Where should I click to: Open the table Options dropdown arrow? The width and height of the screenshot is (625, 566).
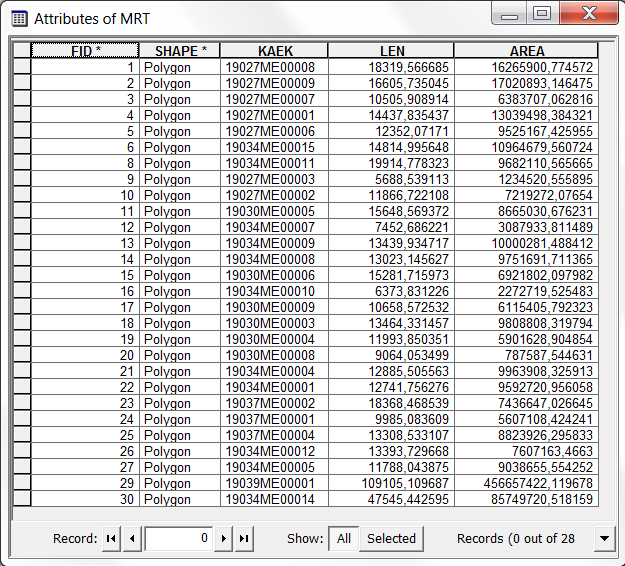pos(604,538)
